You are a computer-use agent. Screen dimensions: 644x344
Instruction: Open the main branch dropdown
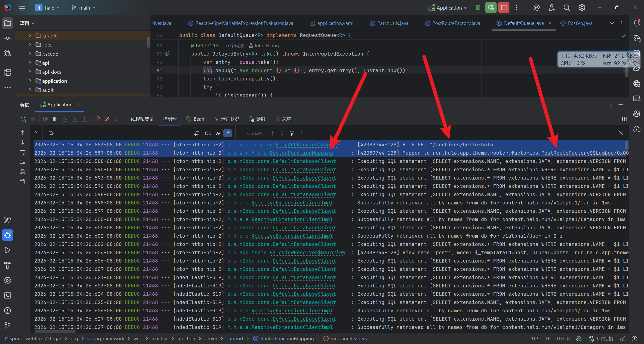(84, 8)
